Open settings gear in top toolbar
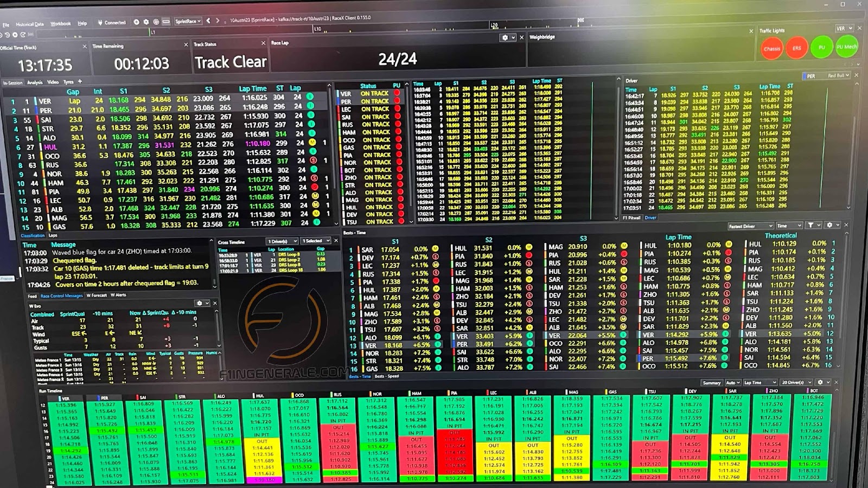The height and width of the screenshot is (488, 868). click(x=146, y=22)
